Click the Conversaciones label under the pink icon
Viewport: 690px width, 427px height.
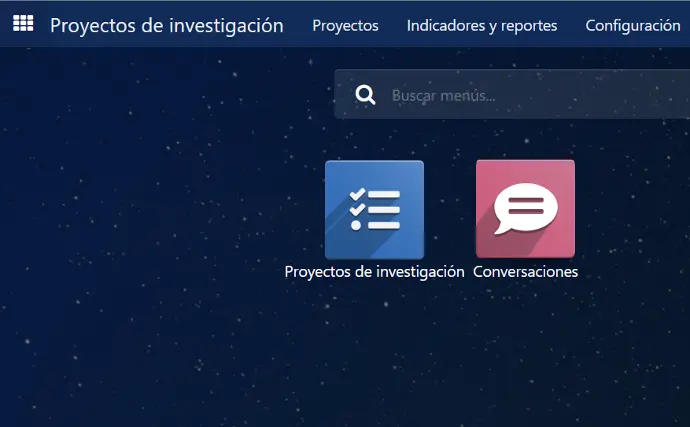coord(525,272)
